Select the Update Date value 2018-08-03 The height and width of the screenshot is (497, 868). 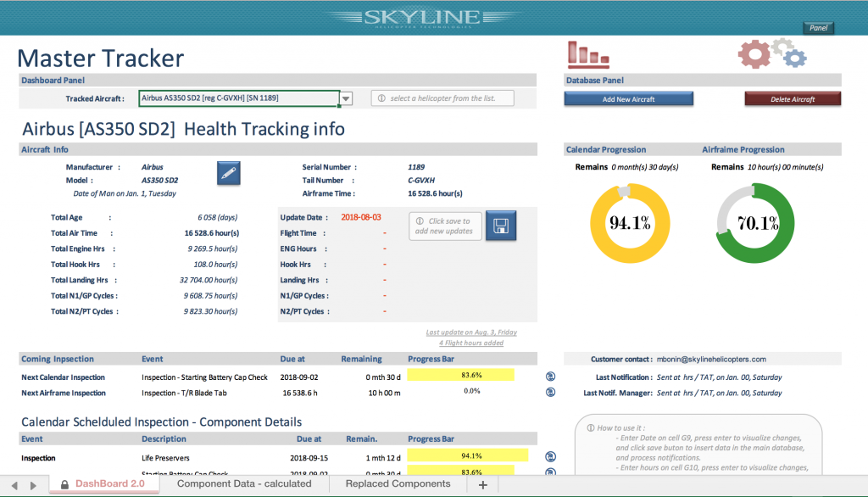click(x=361, y=217)
